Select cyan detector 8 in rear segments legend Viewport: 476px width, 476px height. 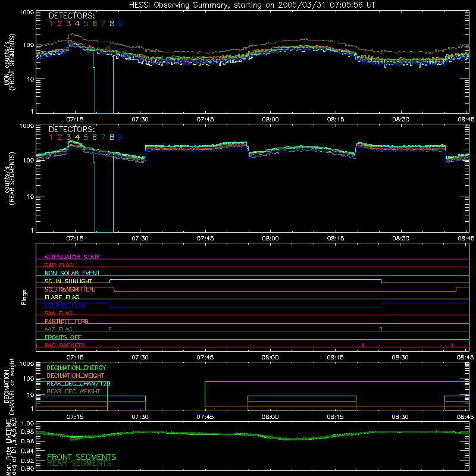click(x=112, y=137)
